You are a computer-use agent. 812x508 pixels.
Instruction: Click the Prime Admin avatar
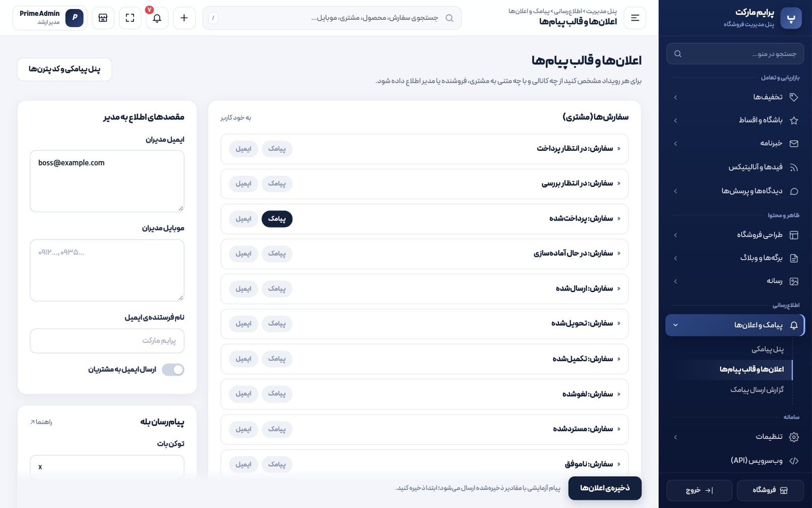75,18
